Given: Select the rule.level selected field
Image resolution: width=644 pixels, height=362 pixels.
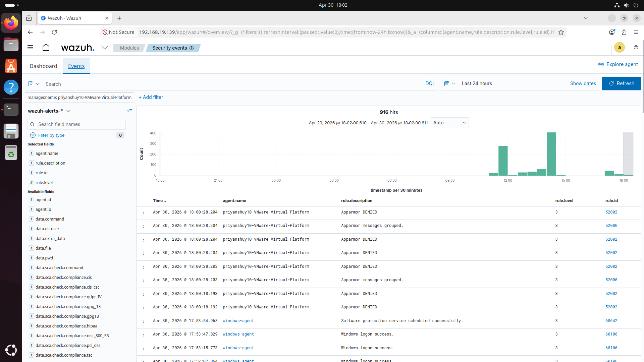Looking at the screenshot, I should (44, 182).
